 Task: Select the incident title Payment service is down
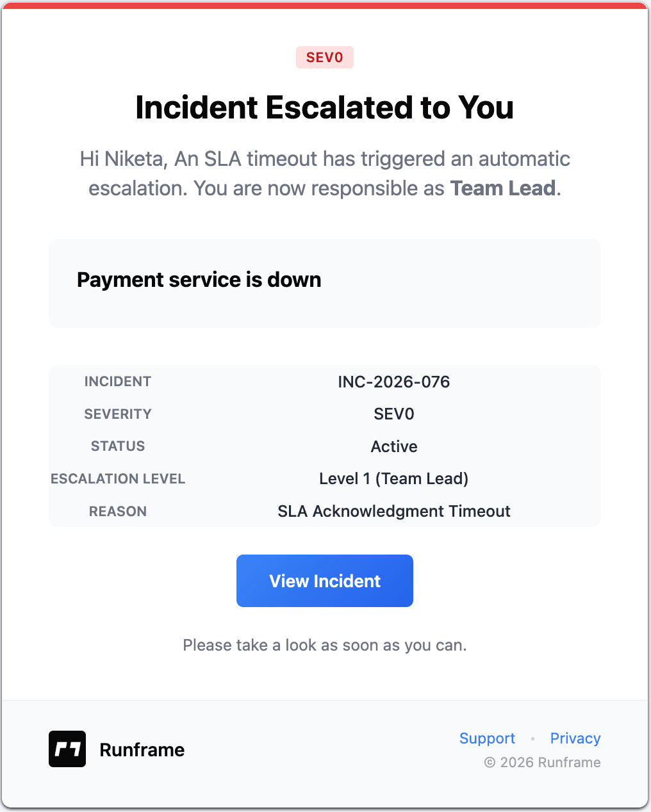tap(199, 280)
